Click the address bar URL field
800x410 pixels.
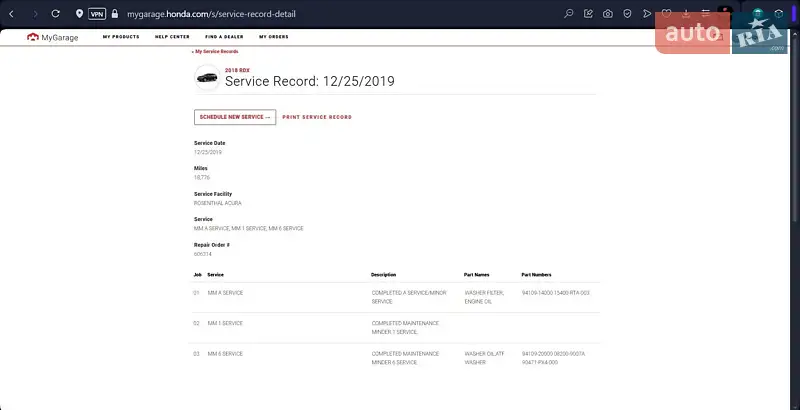pos(300,14)
